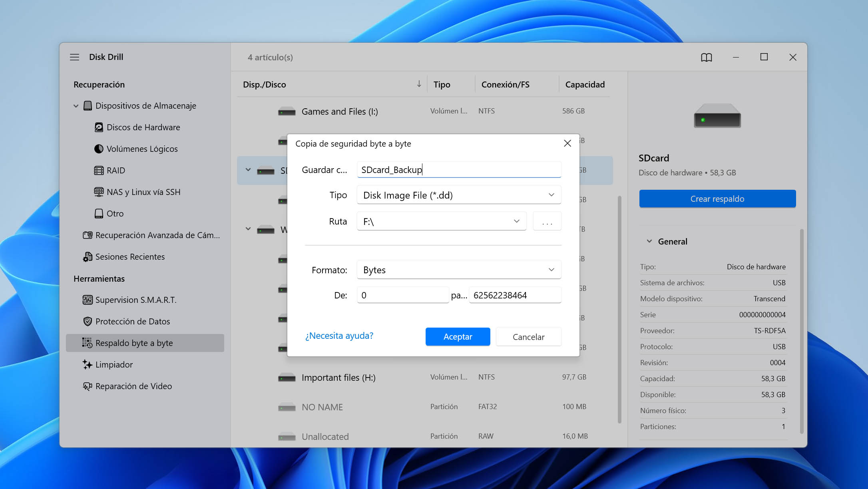
Task: Open the Formato dropdown showing Bytes
Action: click(x=459, y=270)
